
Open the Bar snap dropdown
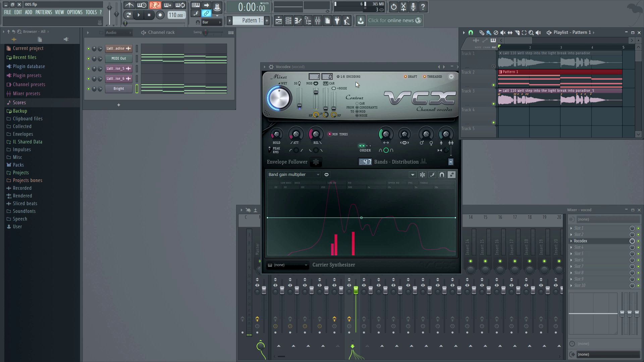point(211,22)
